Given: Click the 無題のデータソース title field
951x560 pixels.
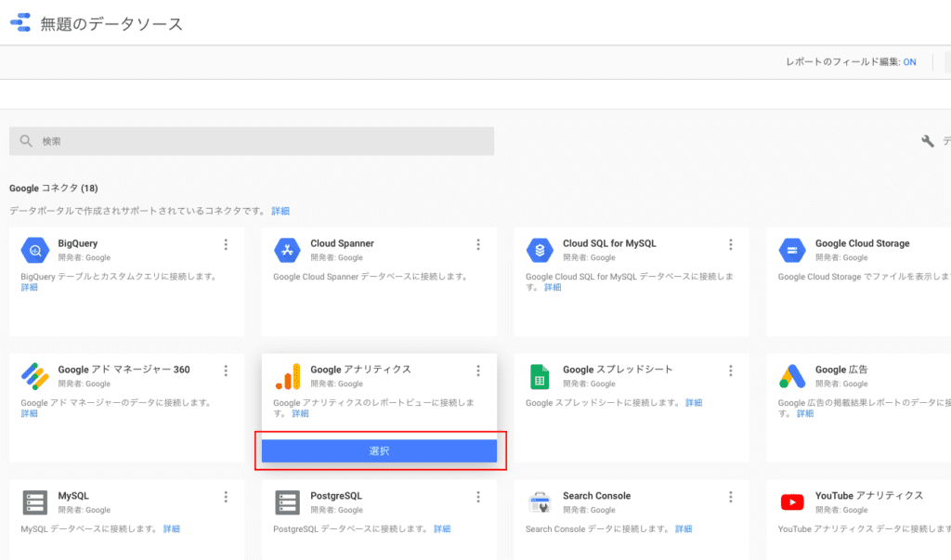Looking at the screenshot, I should [x=111, y=24].
